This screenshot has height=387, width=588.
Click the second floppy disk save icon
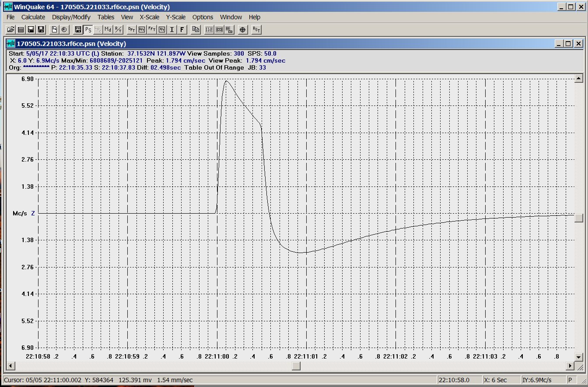coord(41,29)
